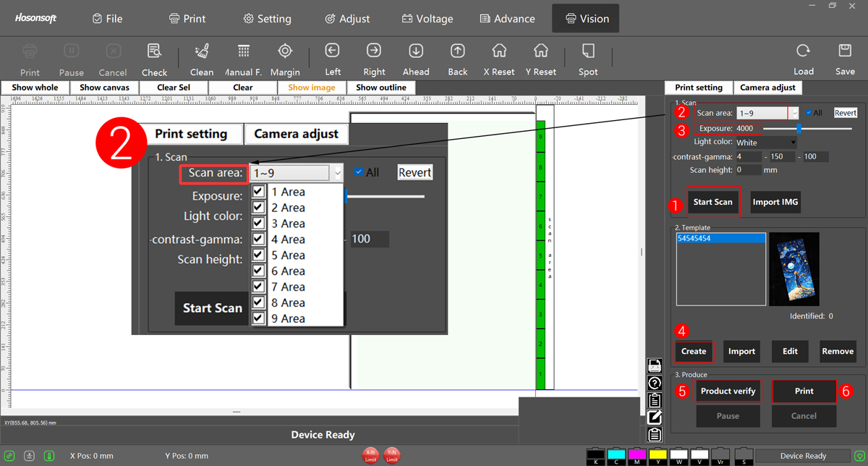
Task: Click the Cancel toolbar icon
Action: [x=113, y=51]
